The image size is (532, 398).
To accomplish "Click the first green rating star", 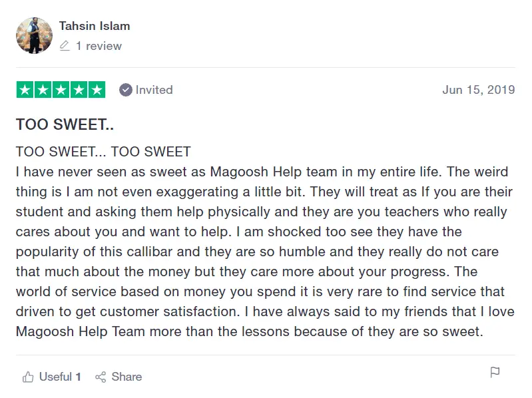I will click(25, 90).
